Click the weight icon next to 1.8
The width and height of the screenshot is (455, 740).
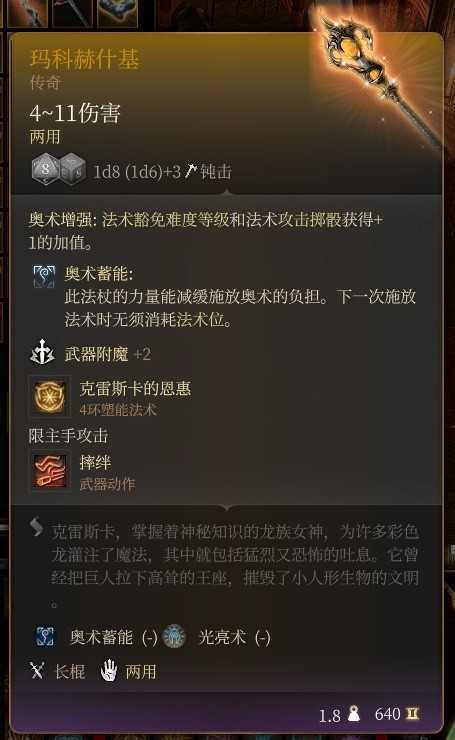tap(354, 713)
